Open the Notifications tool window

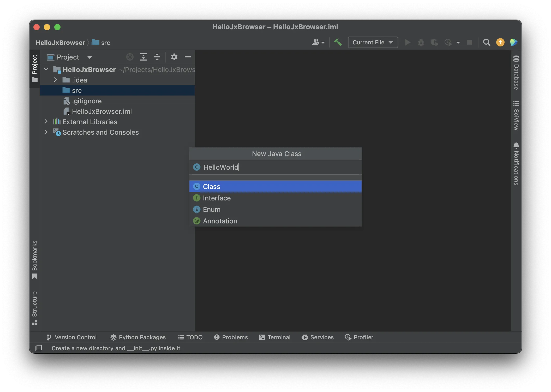pos(516,164)
